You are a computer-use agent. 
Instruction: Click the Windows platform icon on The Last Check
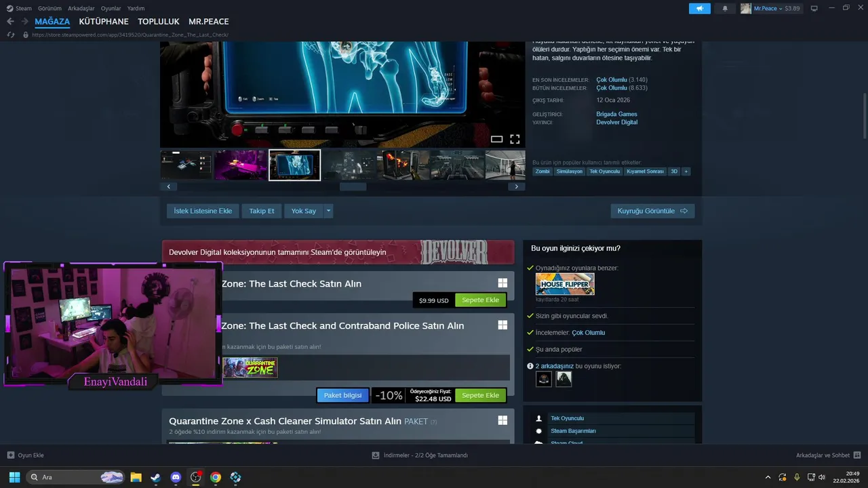tap(502, 283)
